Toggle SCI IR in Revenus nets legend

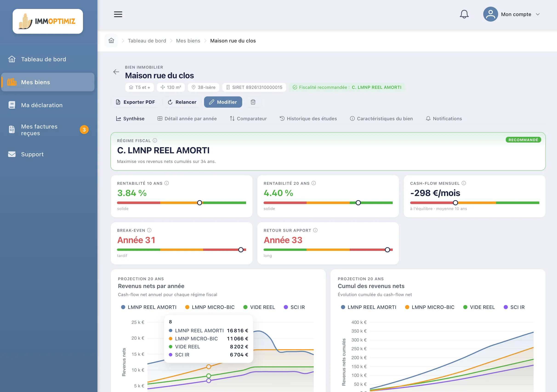point(294,307)
